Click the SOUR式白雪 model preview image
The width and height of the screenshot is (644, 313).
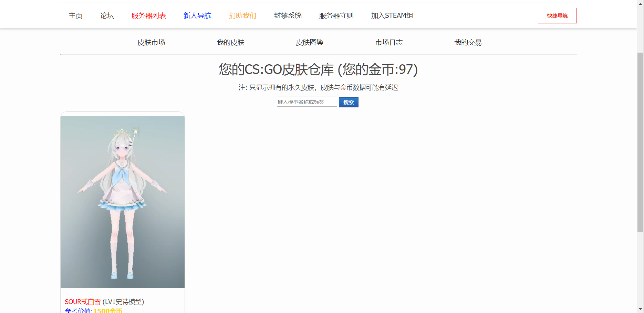(x=122, y=202)
